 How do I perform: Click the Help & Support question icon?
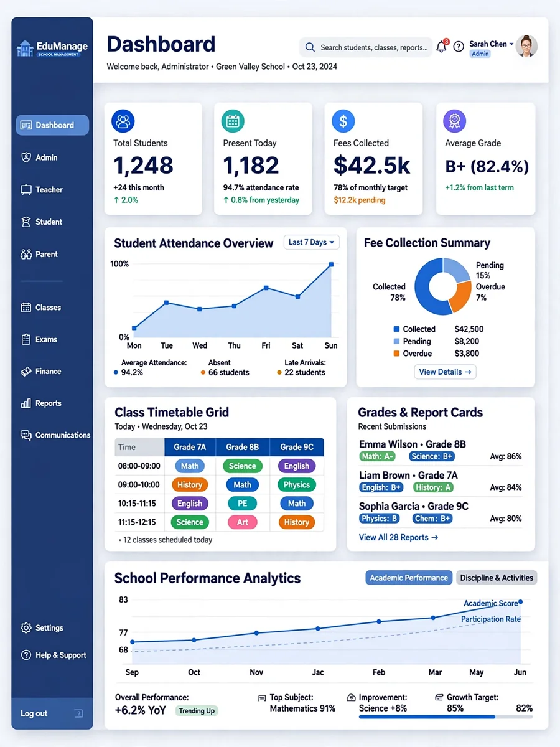(26, 655)
